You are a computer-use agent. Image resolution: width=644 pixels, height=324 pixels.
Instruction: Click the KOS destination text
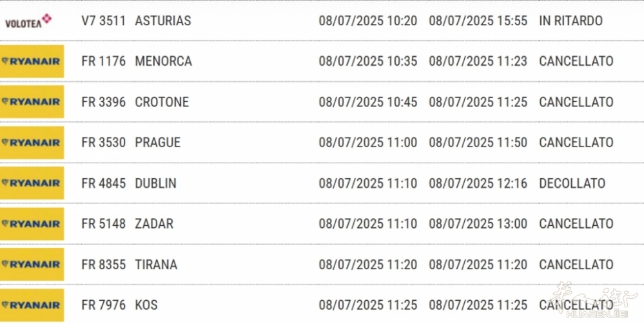pyautogui.click(x=146, y=305)
